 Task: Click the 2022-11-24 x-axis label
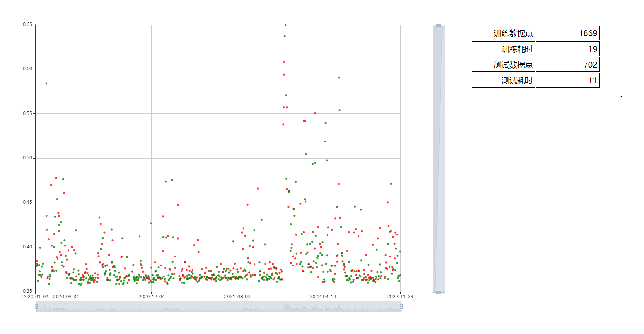click(400, 297)
